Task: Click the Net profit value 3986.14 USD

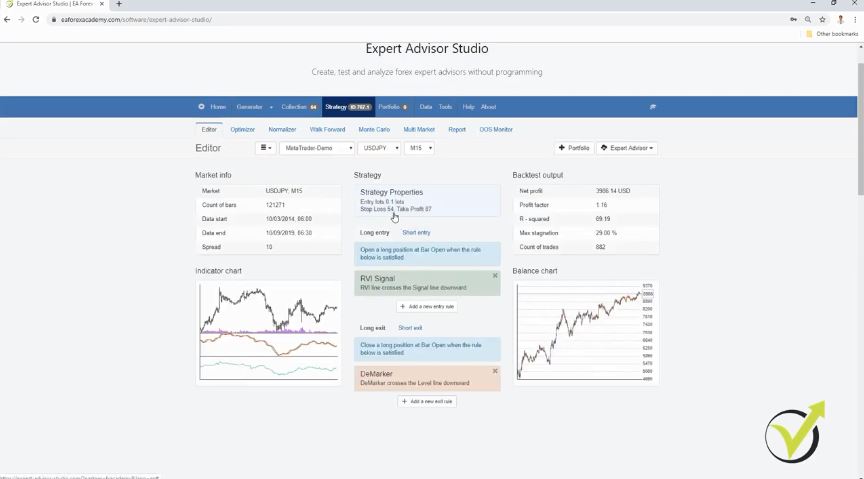Action: [x=613, y=191]
